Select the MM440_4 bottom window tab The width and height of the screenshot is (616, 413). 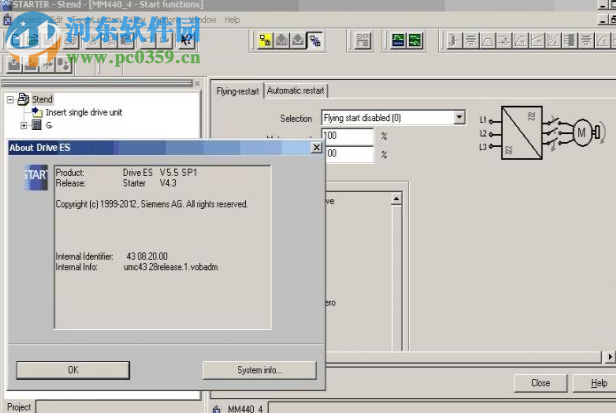tap(245, 409)
